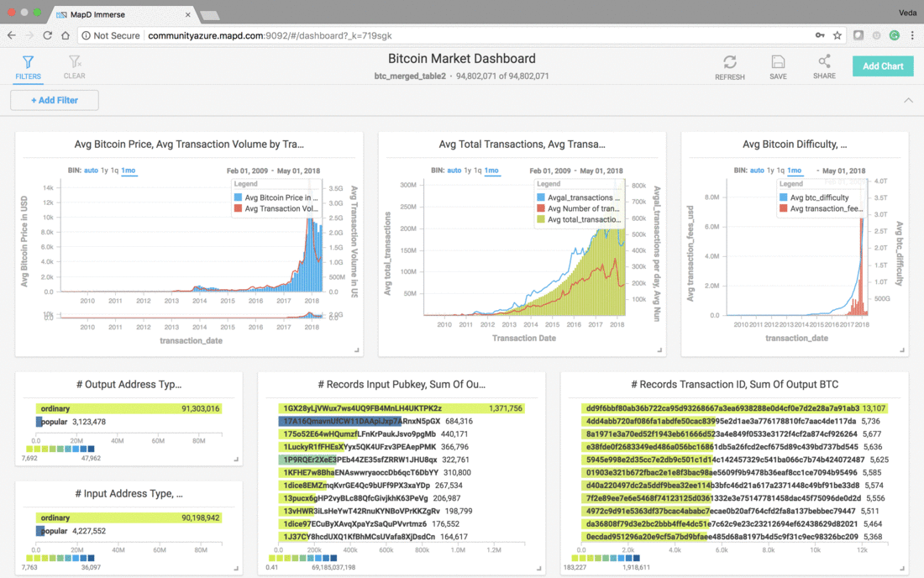Image resolution: width=924 pixels, height=578 pixels.
Task: Click Total Transactions chart resize corner handle
Action: pos(659,350)
